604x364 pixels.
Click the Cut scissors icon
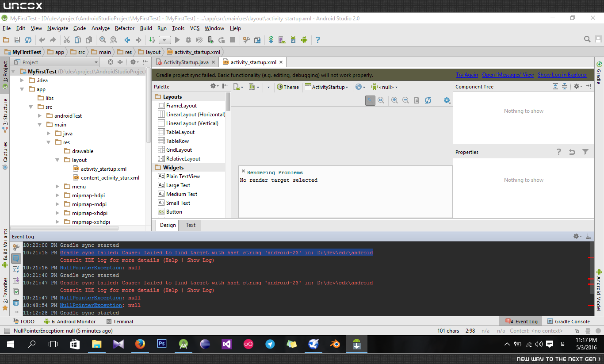pyautogui.click(x=67, y=40)
